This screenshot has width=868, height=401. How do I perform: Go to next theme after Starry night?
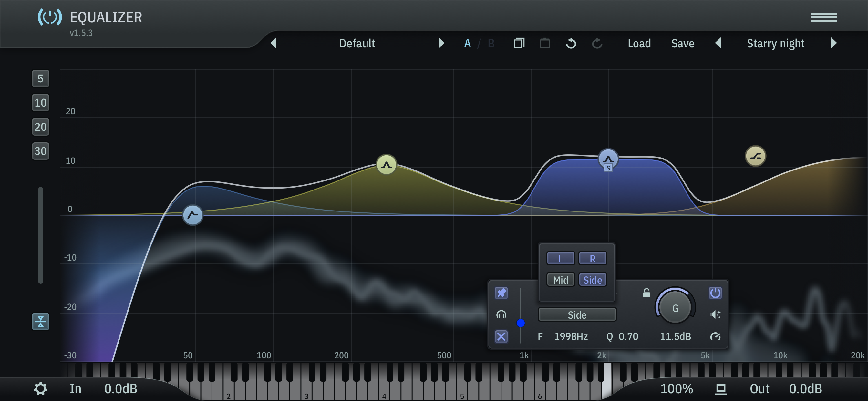(x=833, y=43)
